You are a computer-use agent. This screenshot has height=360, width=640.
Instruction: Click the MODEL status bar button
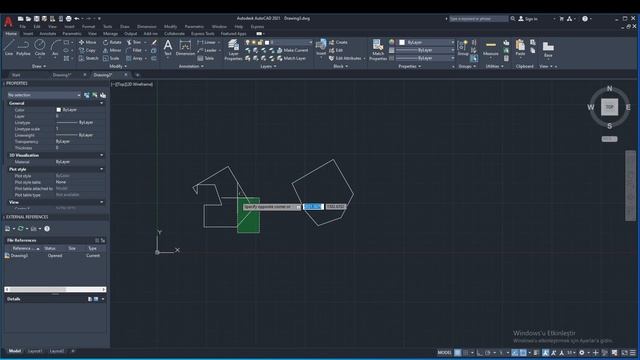tap(444, 353)
